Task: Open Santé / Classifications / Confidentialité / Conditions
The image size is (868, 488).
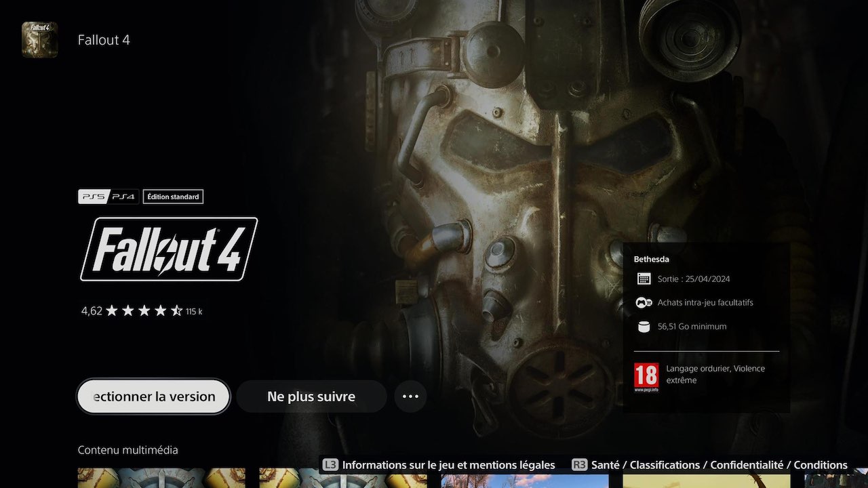Action: (719, 465)
